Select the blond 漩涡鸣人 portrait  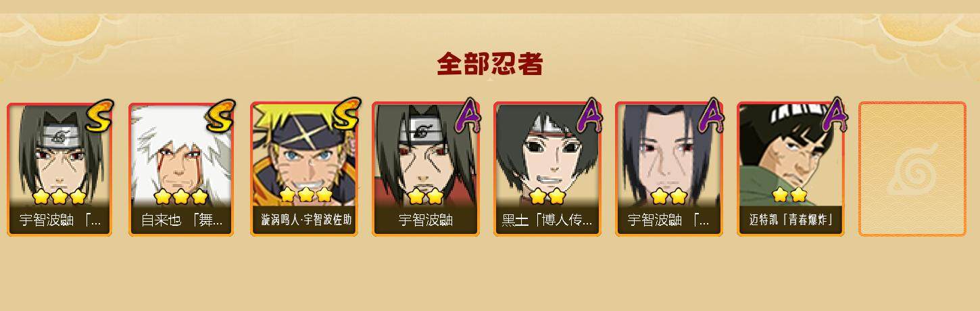tap(303, 155)
